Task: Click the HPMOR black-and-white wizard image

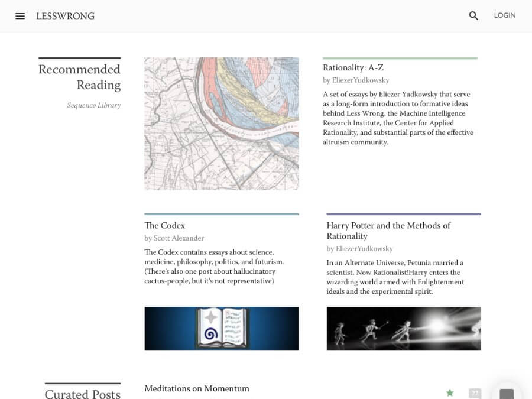Action: pyautogui.click(x=404, y=328)
